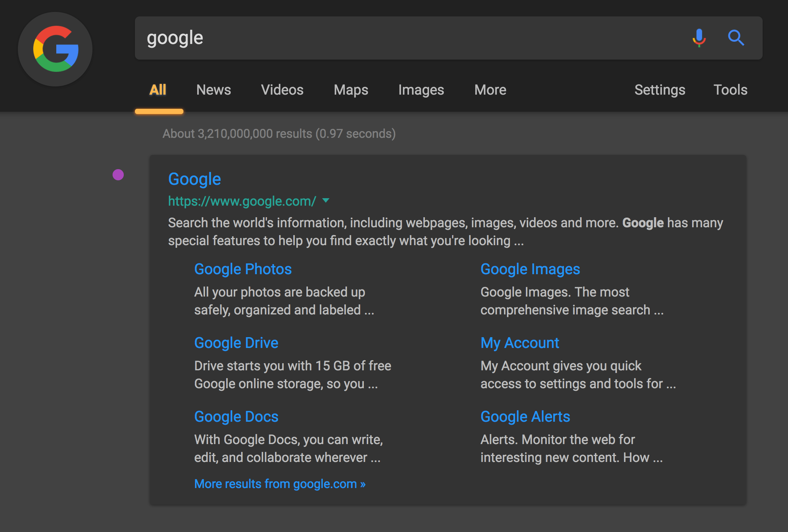This screenshot has height=532, width=788.
Task: Click the magnifying glass search icon
Action: pos(736,38)
